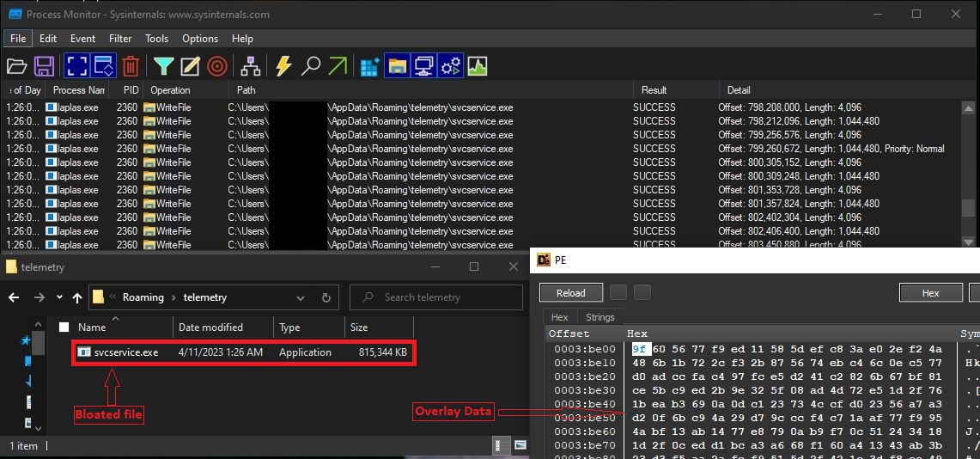Toggle event capture in Process Monitor

(x=76, y=66)
